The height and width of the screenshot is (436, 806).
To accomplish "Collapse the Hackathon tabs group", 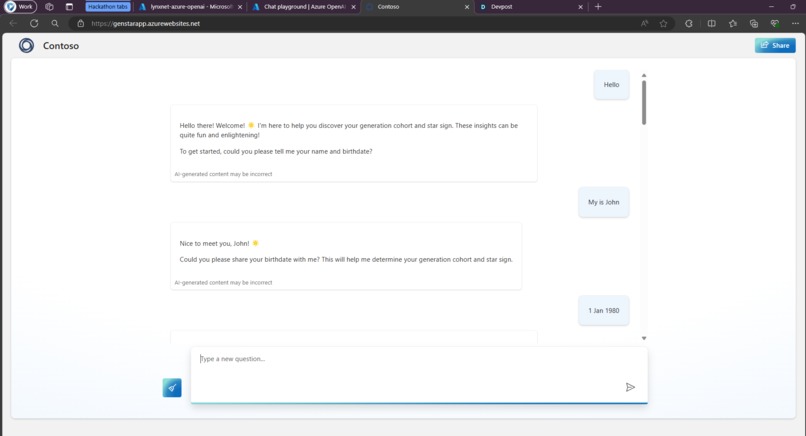I will point(107,7).
